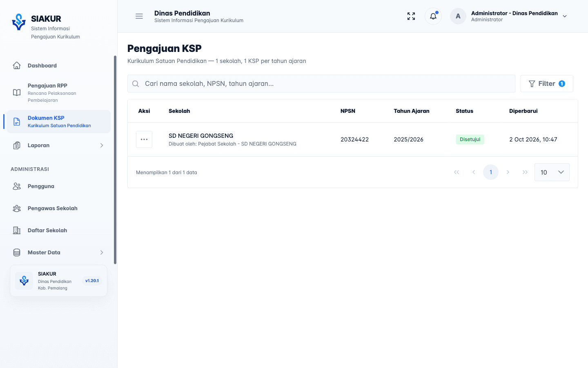
Task: Click the Daftar Sekolah building icon
Action: (17, 230)
